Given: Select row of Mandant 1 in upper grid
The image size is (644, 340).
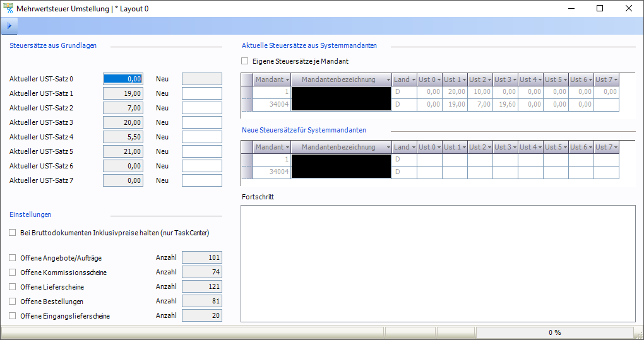Looking at the screenshot, I should [271, 92].
